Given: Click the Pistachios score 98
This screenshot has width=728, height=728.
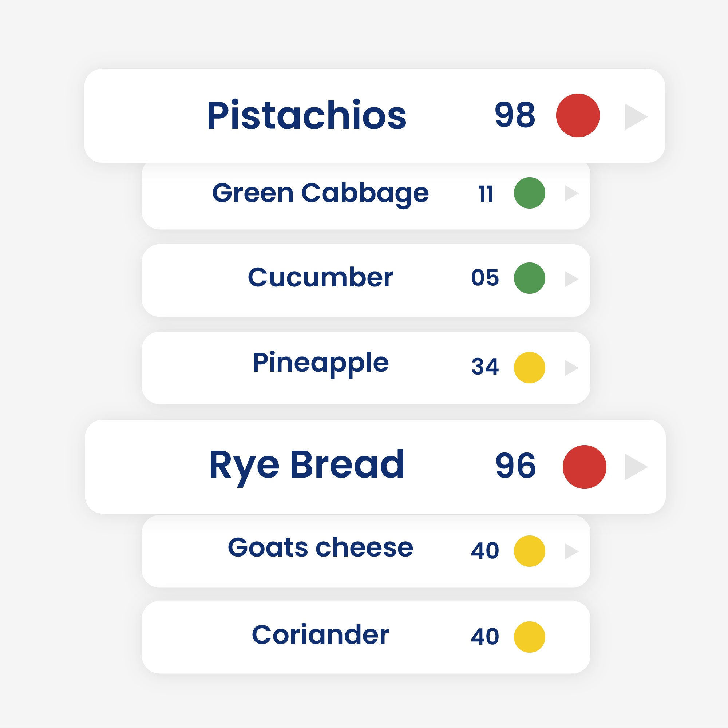Looking at the screenshot, I should pos(515,115).
